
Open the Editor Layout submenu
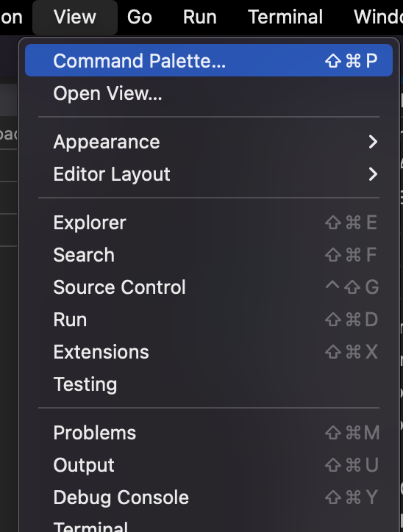click(x=208, y=174)
